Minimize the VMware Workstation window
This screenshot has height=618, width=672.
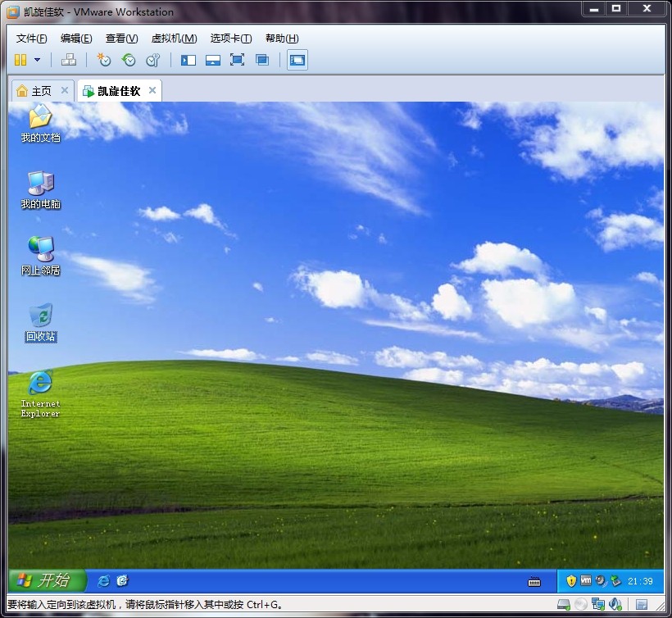click(593, 8)
